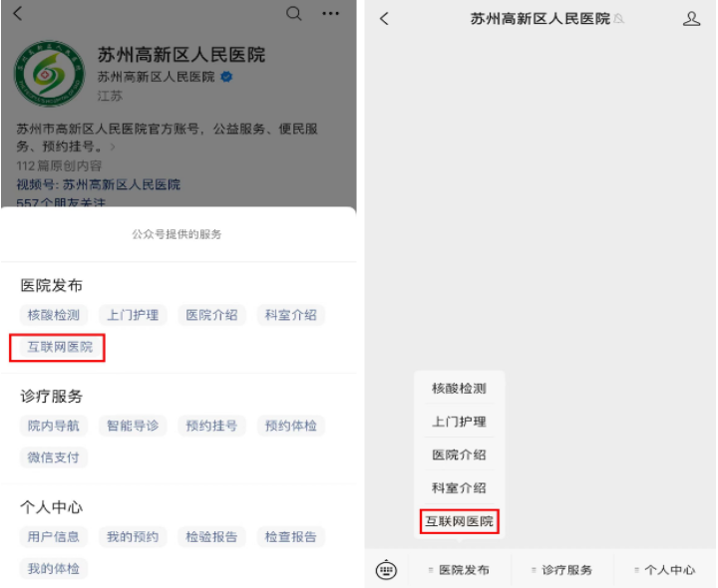The width and height of the screenshot is (718, 588).
Task: Open 用户信息 under 个人中心
Action: pos(54,537)
